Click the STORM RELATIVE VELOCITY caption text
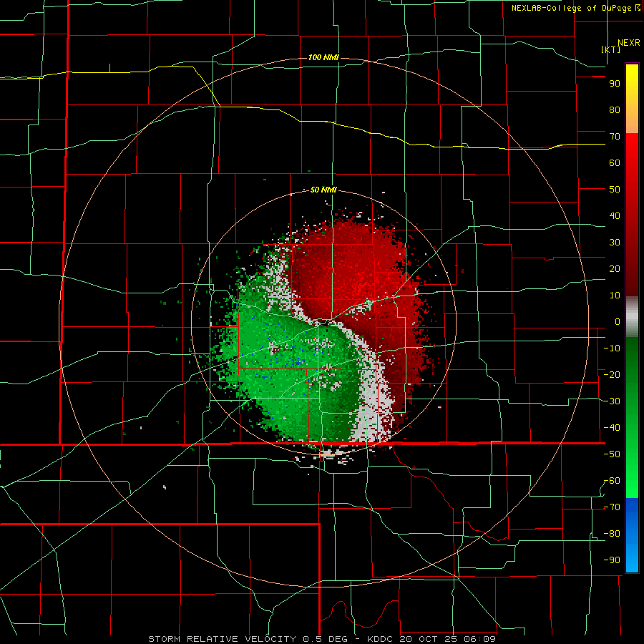 point(224,639)
